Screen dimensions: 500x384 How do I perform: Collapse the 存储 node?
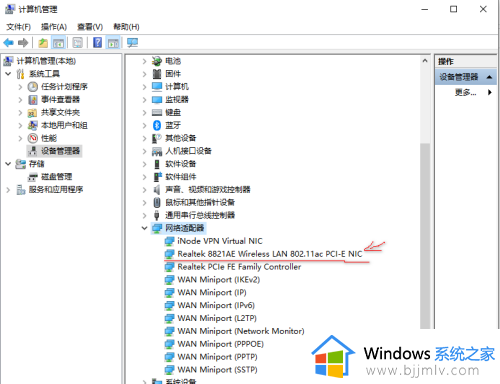[x=8, y=164]
